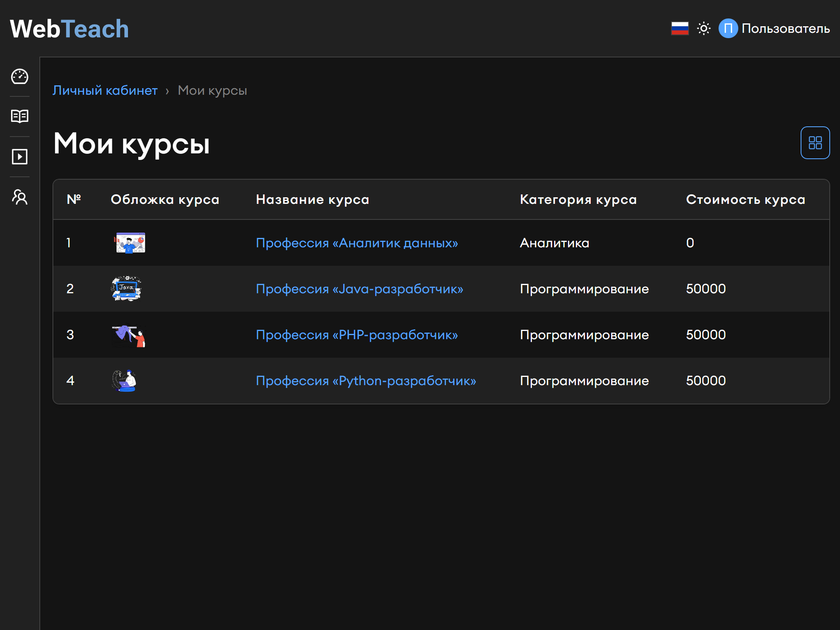Open Профессия «PHP-разработчик» course link
The width and height of the screenshot is (840, 630).
pyautogui.click(x=356, y=335)
